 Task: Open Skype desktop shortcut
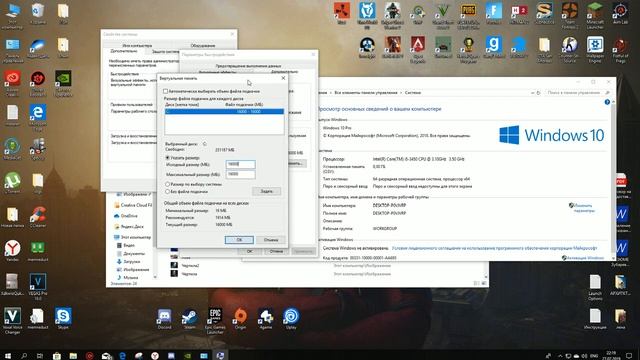pyautogui.click(x=63, y=319)
